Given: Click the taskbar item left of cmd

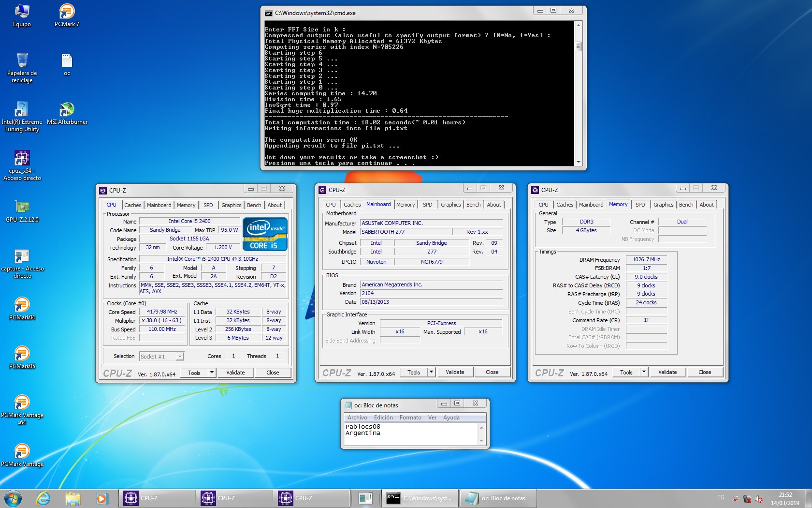Looking at the screenshot, I should (x=365, y=498).
